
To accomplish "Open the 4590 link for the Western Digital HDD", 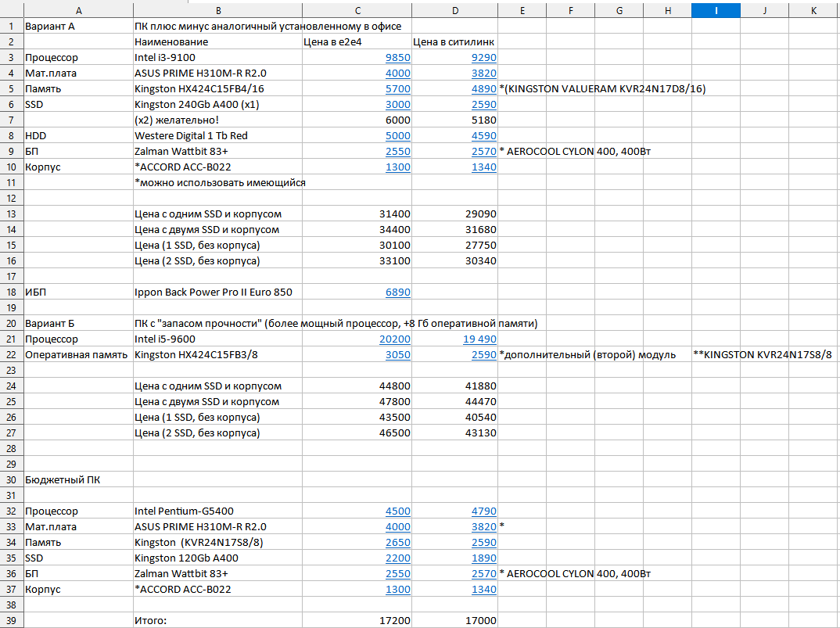I will 483,136.
